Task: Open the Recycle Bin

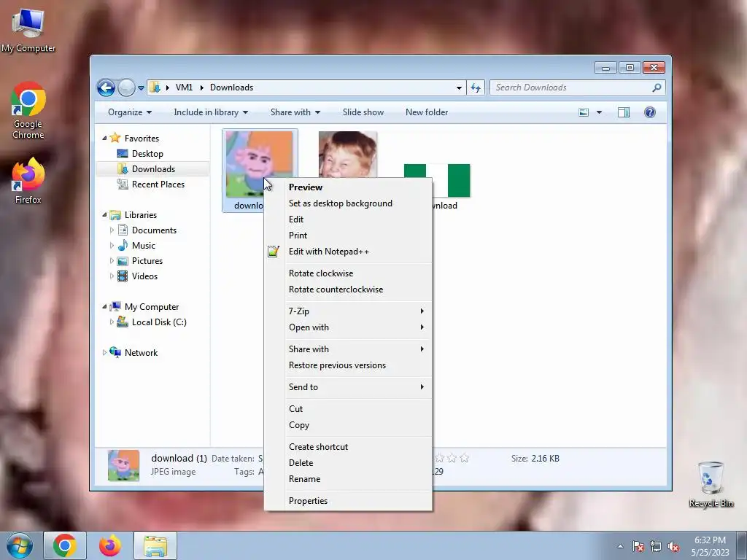Action: point(711,485)
